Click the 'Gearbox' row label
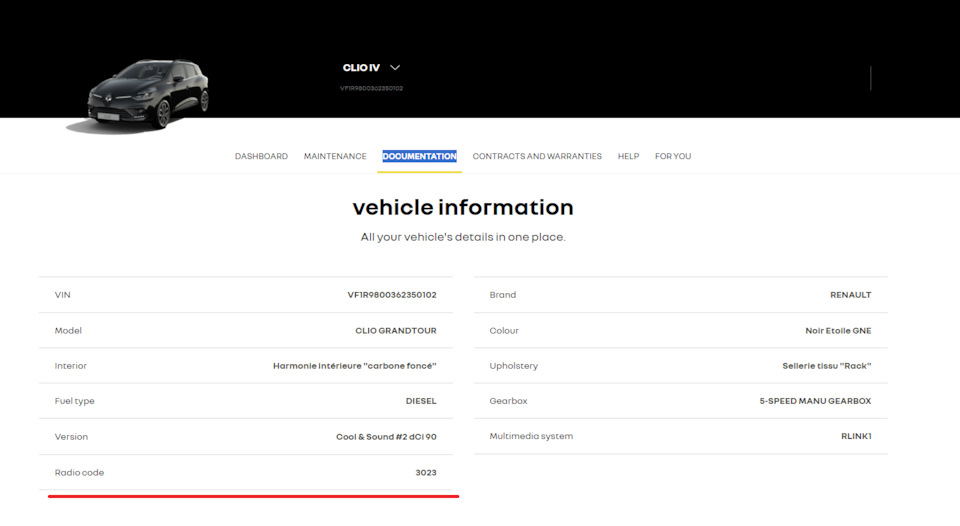 click(508, 401)
